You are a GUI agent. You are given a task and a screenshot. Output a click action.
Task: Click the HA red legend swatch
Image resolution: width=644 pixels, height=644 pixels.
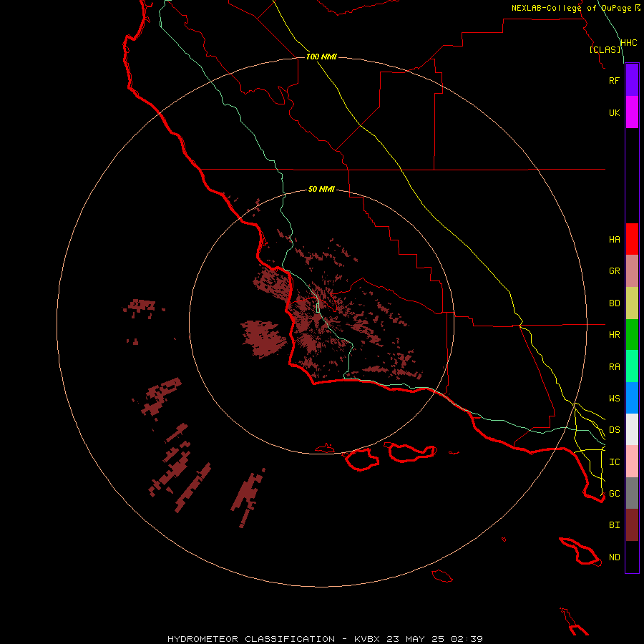coord(632,239)
